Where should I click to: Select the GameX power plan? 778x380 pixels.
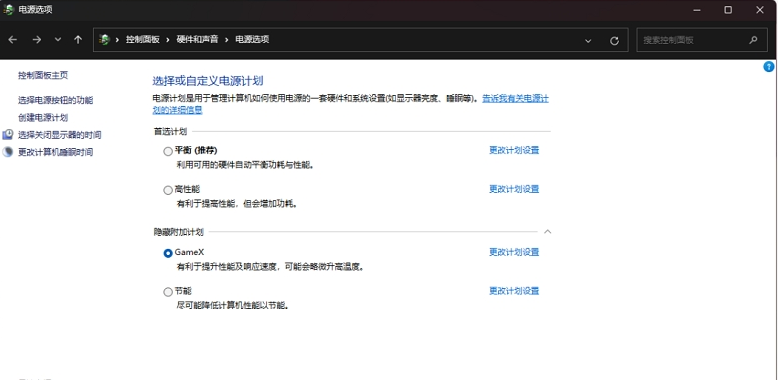(168, 253)
